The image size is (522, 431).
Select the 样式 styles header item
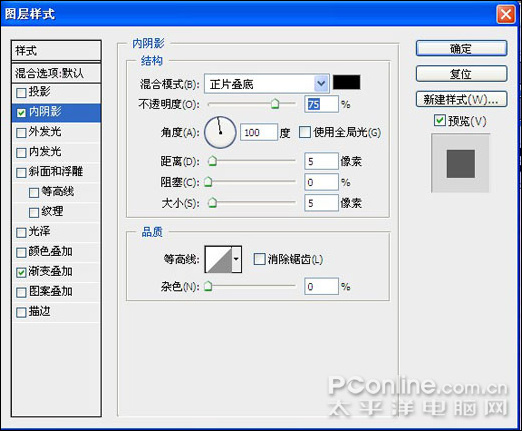pos(56,51)
